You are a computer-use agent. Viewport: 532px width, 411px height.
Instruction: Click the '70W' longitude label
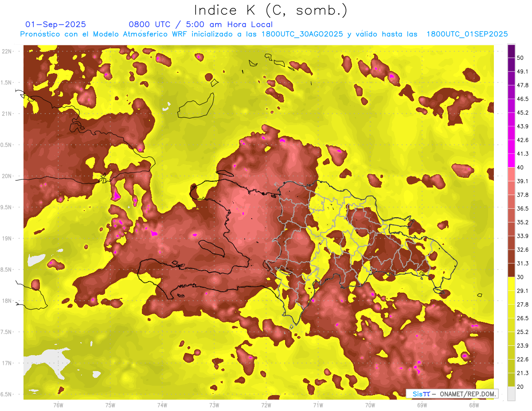click(x=370, y=405)
